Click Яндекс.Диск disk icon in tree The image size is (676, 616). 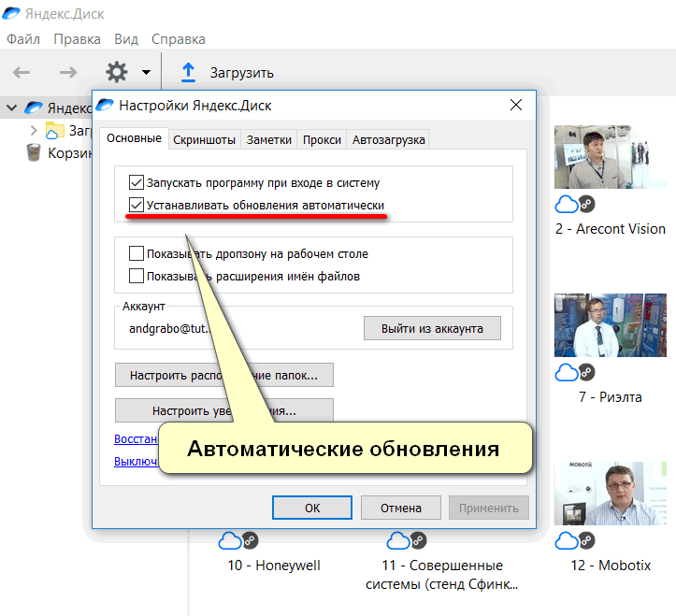pos(34,107)
